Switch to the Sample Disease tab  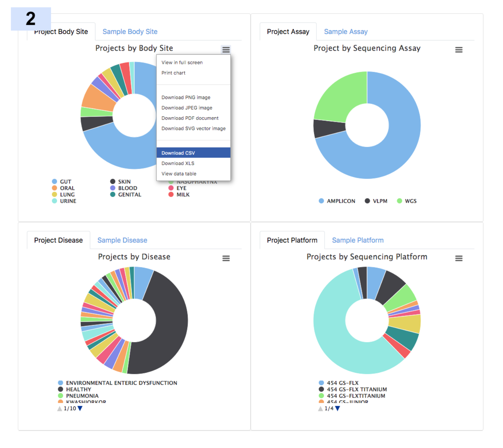point(122,240)
